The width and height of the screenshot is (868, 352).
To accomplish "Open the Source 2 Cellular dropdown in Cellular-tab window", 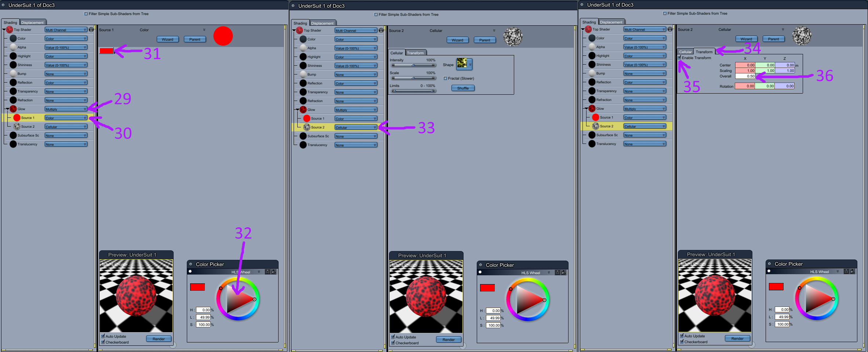I will click(x=356, y=127).
